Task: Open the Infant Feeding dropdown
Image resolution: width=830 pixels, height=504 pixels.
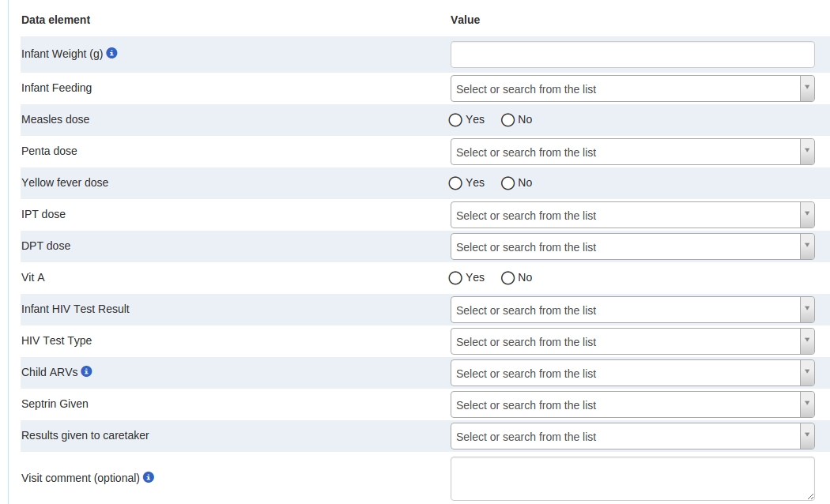Action: coord(632,88)
